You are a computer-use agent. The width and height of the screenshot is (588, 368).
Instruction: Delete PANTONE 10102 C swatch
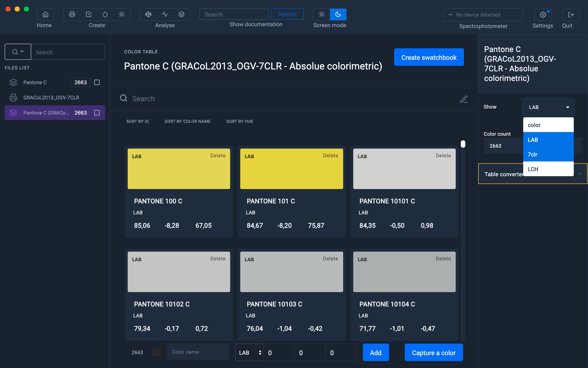[218, 259]
